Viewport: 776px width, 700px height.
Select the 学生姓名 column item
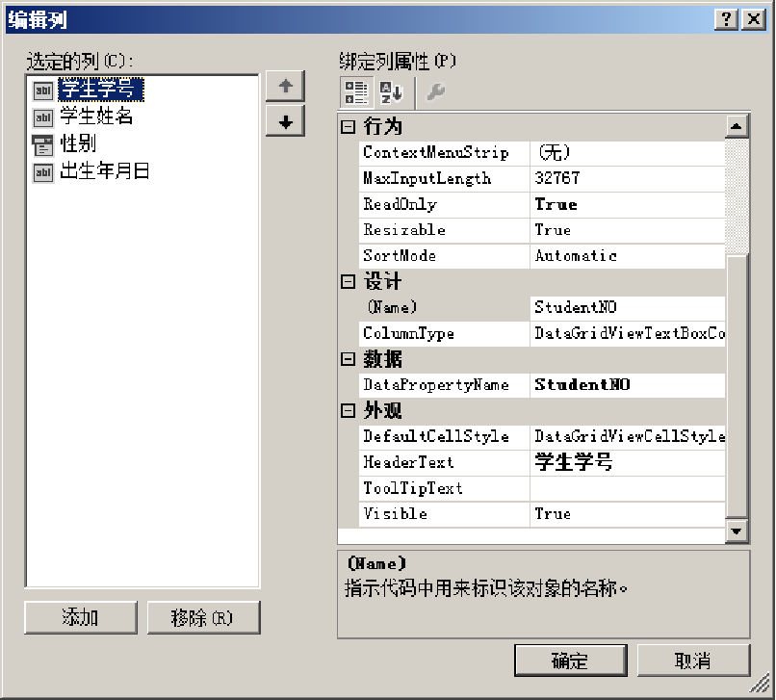tap(95, 117)
